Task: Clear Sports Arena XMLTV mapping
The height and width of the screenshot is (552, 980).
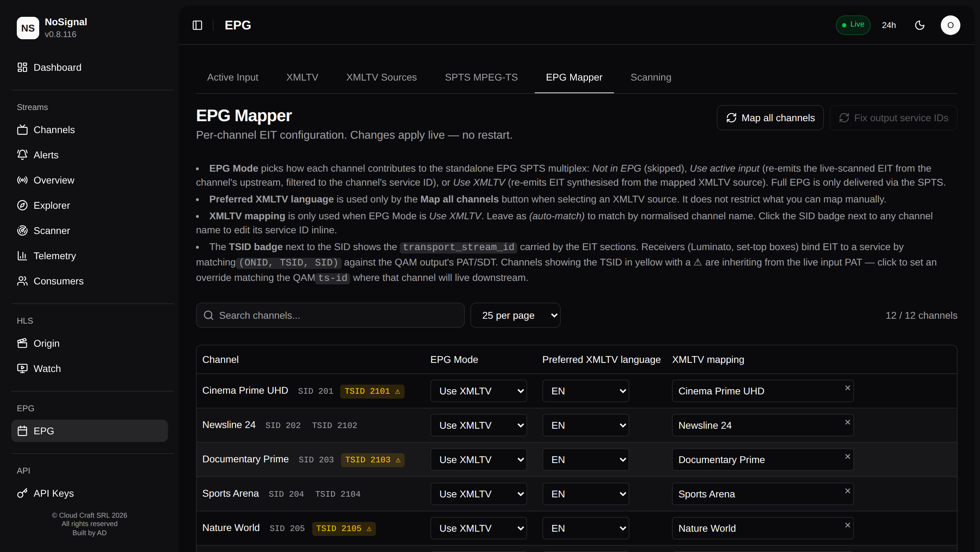Action: (847, 491)
